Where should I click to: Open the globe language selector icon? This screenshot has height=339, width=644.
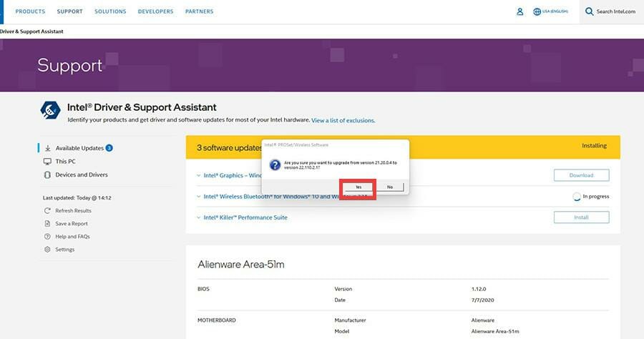coord(537,11)
